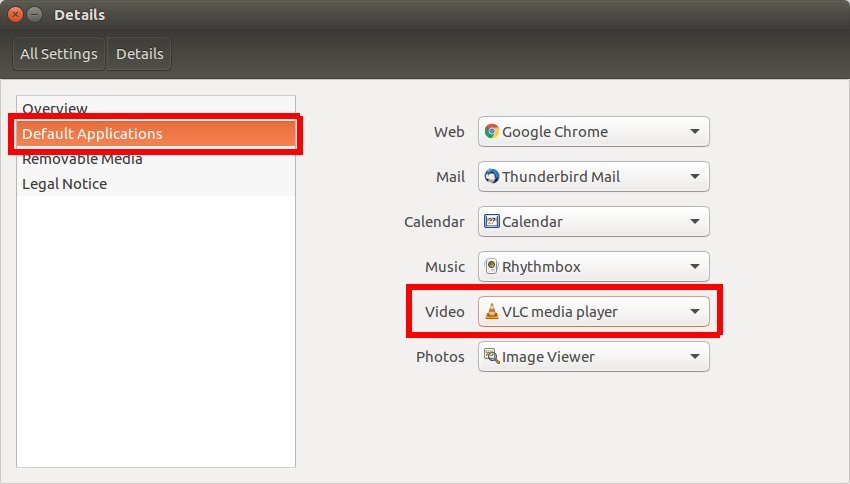850x484 pixels.
Task: Click the Details window title text
Action: point(79,15)
